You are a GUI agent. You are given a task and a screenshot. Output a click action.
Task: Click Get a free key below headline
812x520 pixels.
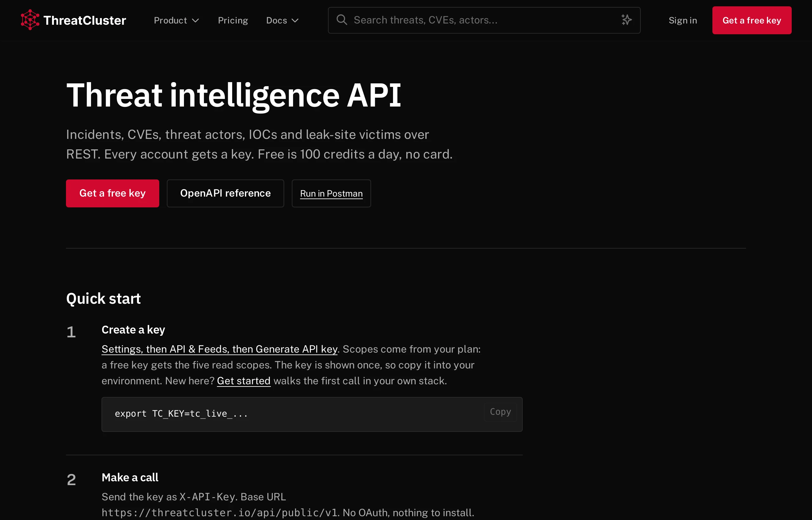coord(113,193)
